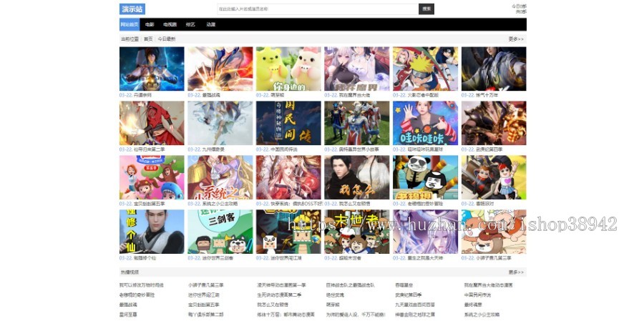644x321 pixels.
Task: Open the thumbnail above 丹道宗师
Action: [152, 69]
